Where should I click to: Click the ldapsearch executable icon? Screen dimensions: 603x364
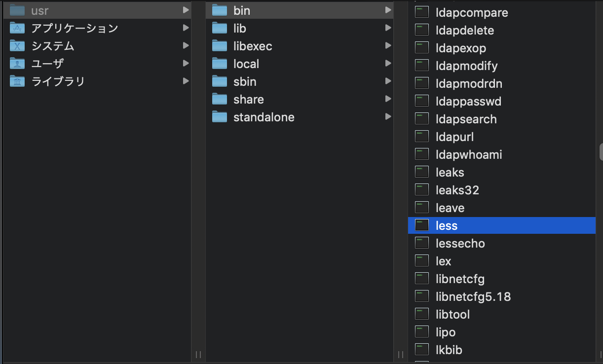click(x=422, y=119)
